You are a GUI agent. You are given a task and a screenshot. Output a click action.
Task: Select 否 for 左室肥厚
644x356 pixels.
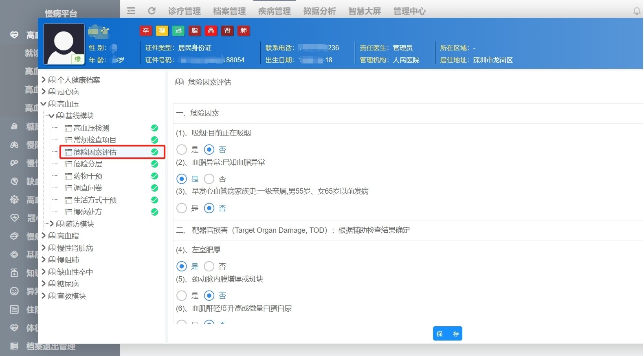tap(209, 266)
